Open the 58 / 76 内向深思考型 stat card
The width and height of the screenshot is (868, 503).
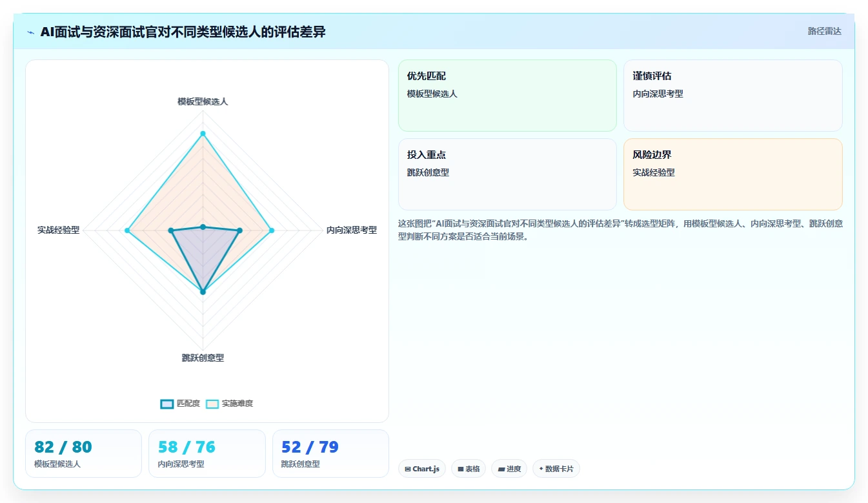[x=207, y=453]
